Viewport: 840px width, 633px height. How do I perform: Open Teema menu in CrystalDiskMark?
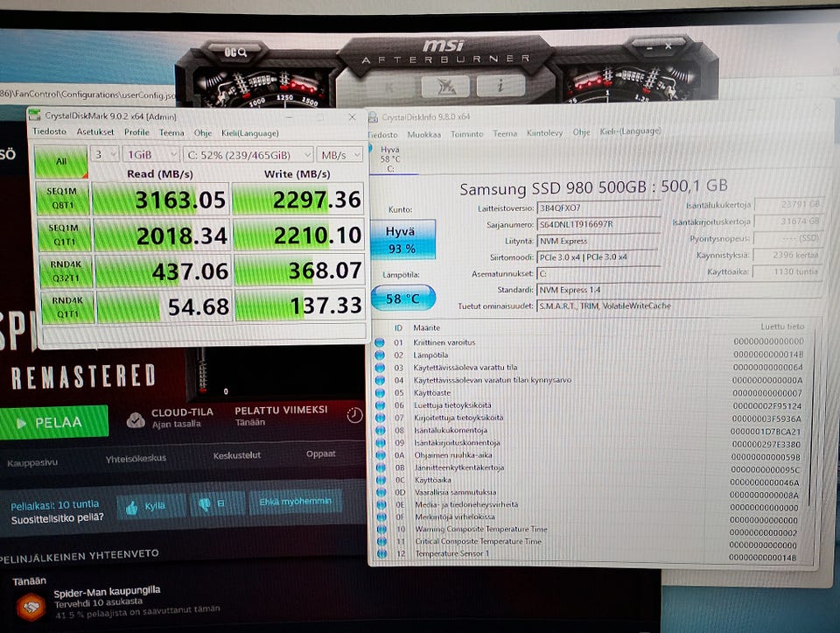[x=171, y=132]
